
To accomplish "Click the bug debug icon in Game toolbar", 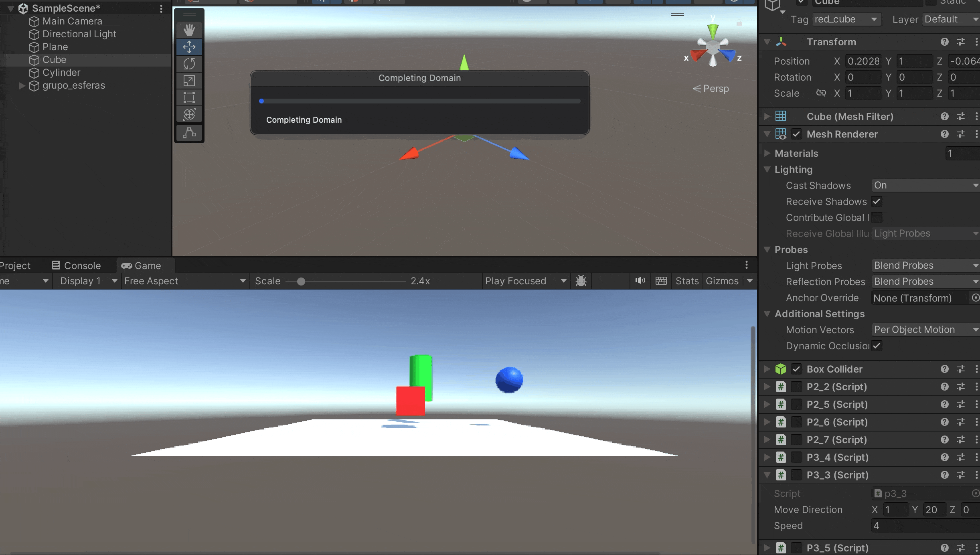I will click(581, 281).
